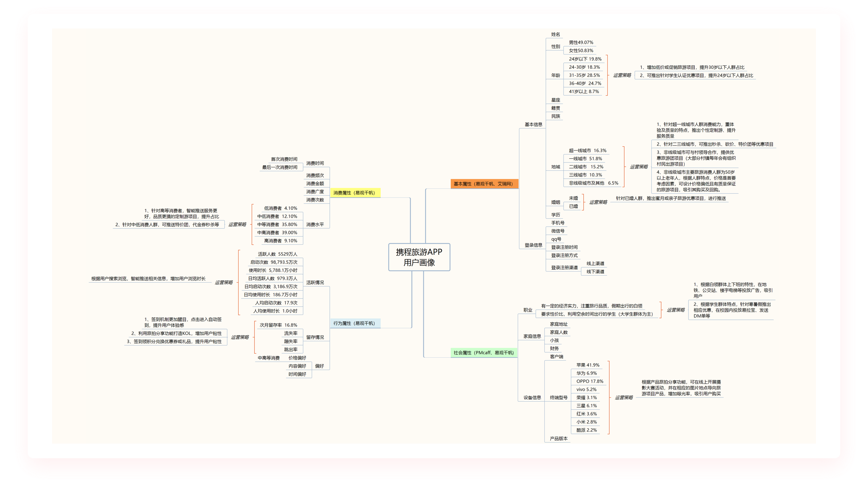Click the 31-35岁 28.5% age node

(584, 75)
